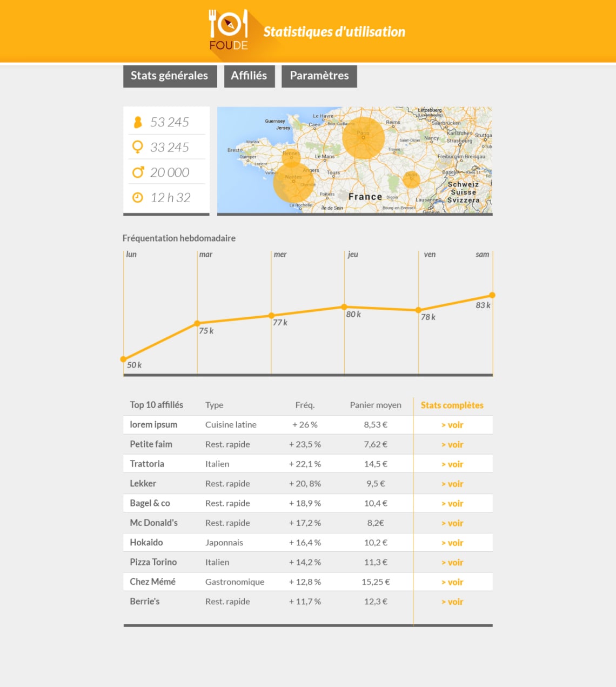The width and height of the screenshot is (616, 687).
Task: Select the mar 75 k chart point
Action: (x=197, y=324)
